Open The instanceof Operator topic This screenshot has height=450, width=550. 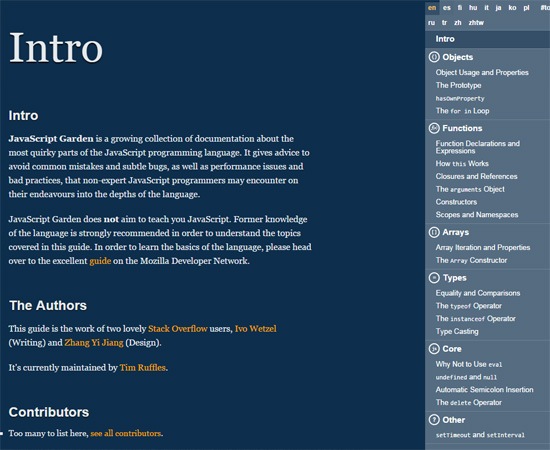[476, 318]
